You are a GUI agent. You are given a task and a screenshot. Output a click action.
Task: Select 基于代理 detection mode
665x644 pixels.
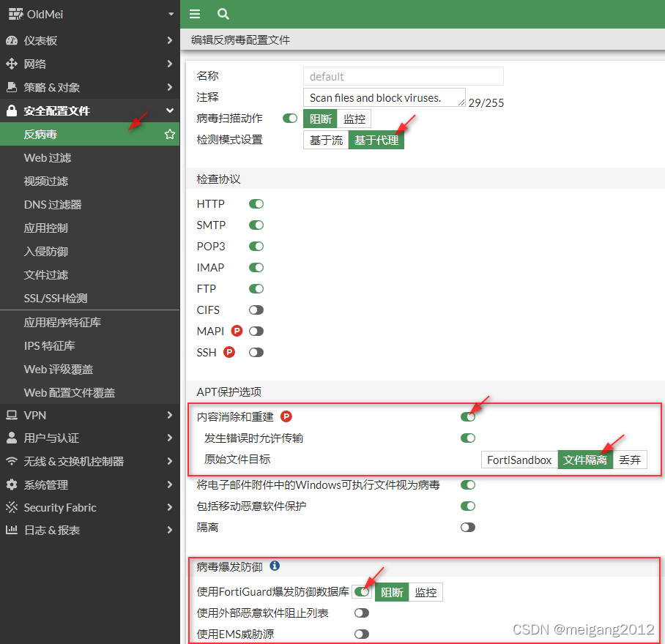pos(376,140)
